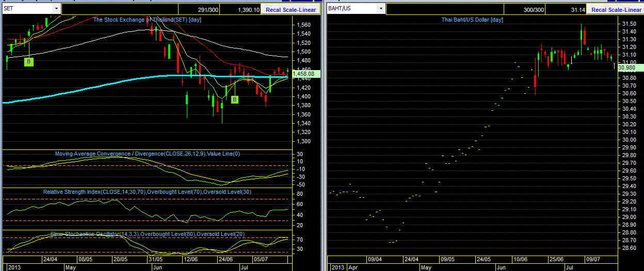The image size is (644, 271).
Task: Click the 31/05 date label on SET chart
Action: pyautogui.click(x=155, y=260)
